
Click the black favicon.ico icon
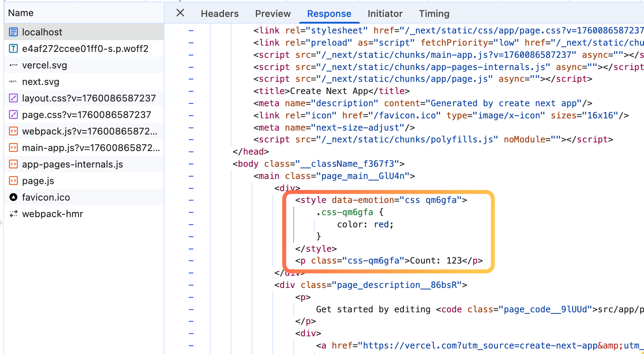[x=13, y=197]
